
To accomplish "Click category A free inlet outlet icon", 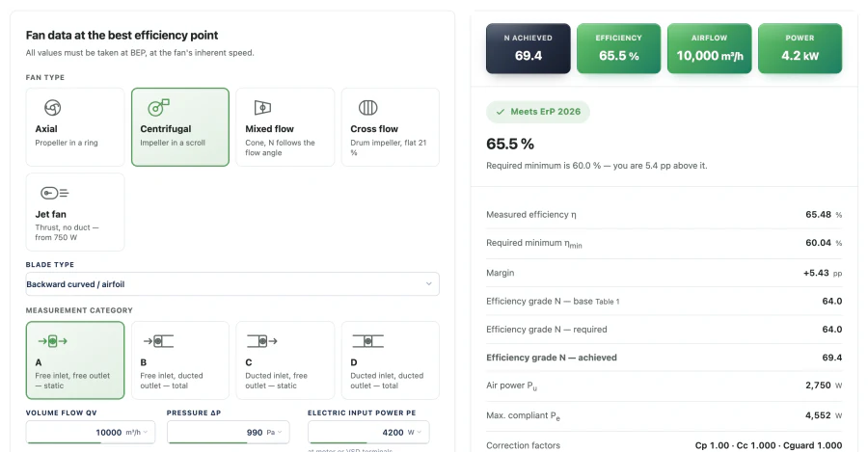I will [x=53, y=341].
